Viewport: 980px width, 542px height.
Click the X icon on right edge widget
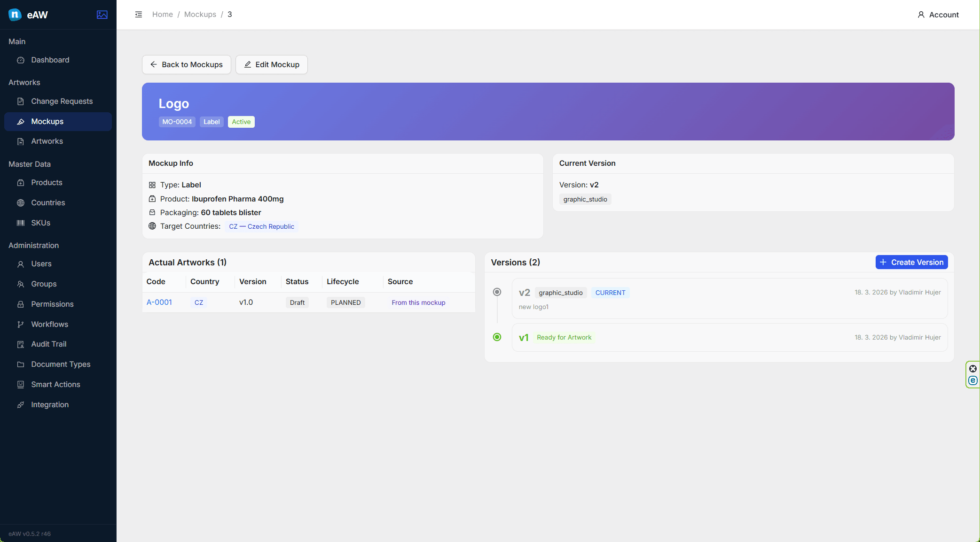coord(973,369)
